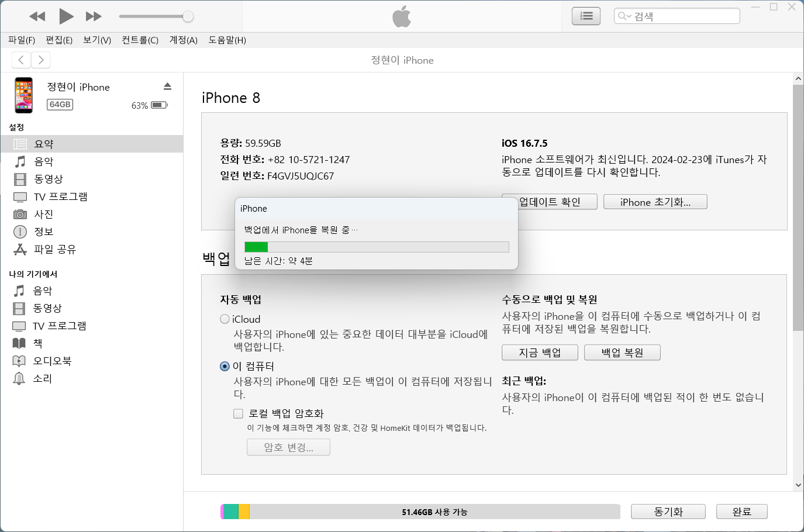Click the 완료 done button
The width and height of the screenshot is (804, 532).
click(x=742, y=512)
